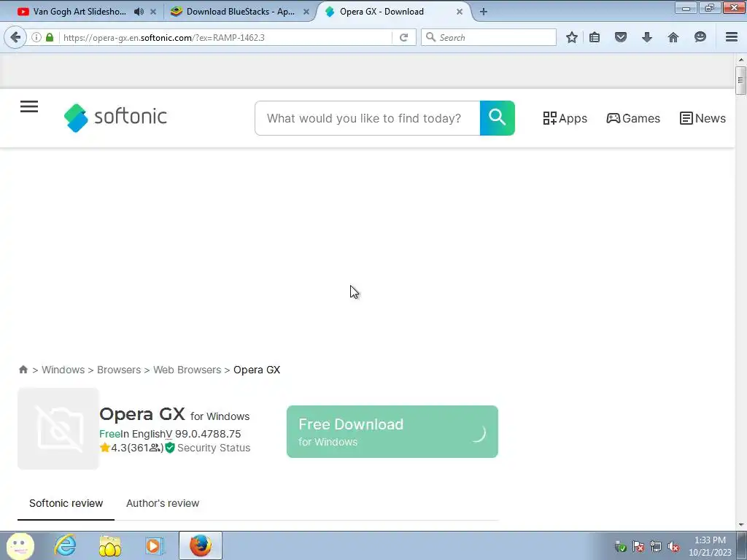747x560 pixels.
Task: Select the Softonic review tab
Action: [66, 503]
